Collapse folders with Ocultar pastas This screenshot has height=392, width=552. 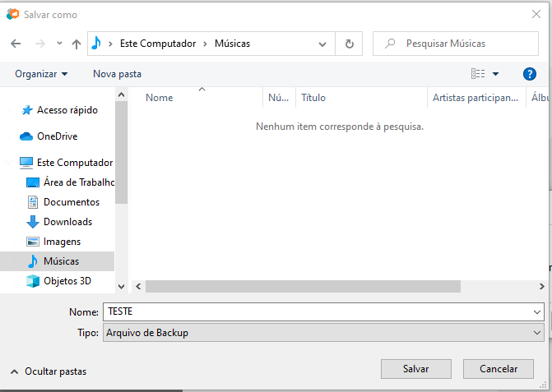(48, 371)
